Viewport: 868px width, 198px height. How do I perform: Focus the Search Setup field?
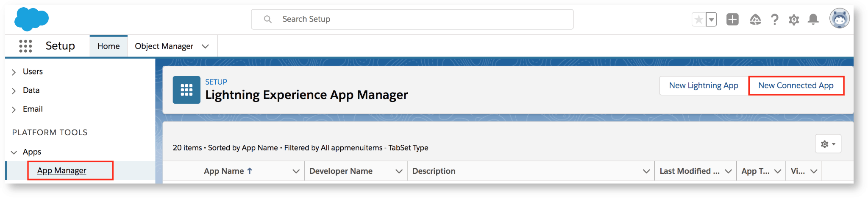pyautogui.click(x=412, y=19)
